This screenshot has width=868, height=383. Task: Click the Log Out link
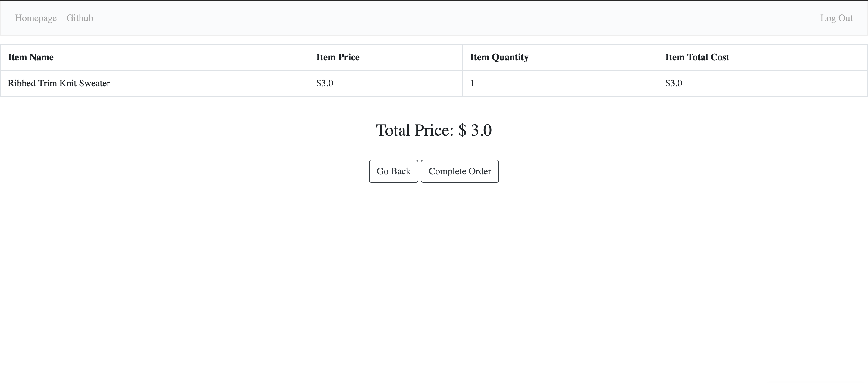point(836,18)
